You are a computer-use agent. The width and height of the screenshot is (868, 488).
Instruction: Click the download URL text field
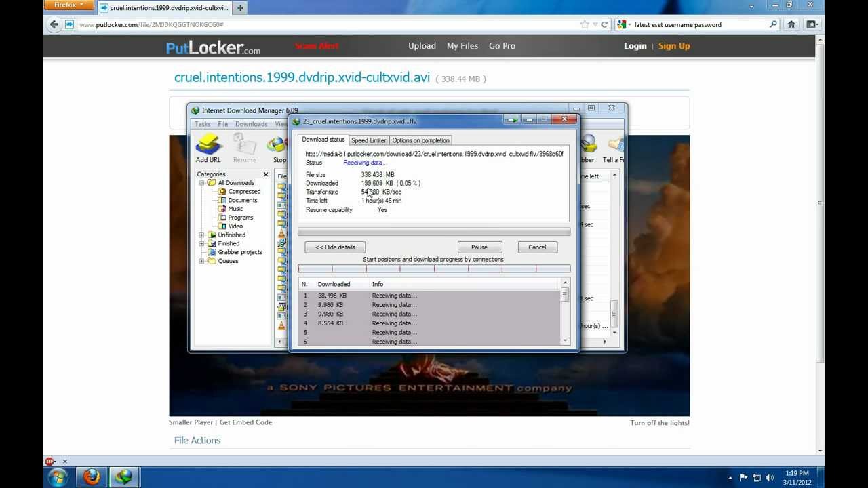click(x=434, y=154)
